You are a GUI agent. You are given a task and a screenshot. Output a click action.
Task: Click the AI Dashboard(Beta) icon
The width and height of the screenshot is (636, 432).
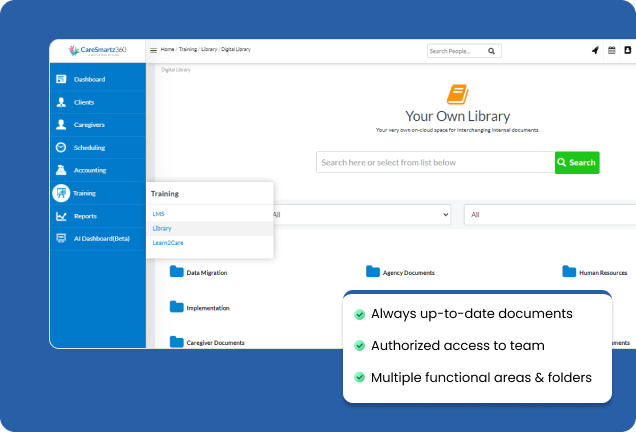point(61,238)
